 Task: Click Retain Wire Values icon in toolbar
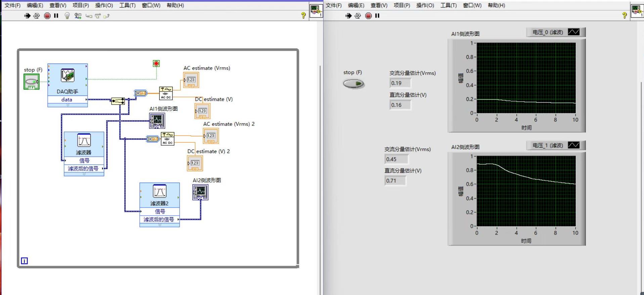(x=78, y=16)
